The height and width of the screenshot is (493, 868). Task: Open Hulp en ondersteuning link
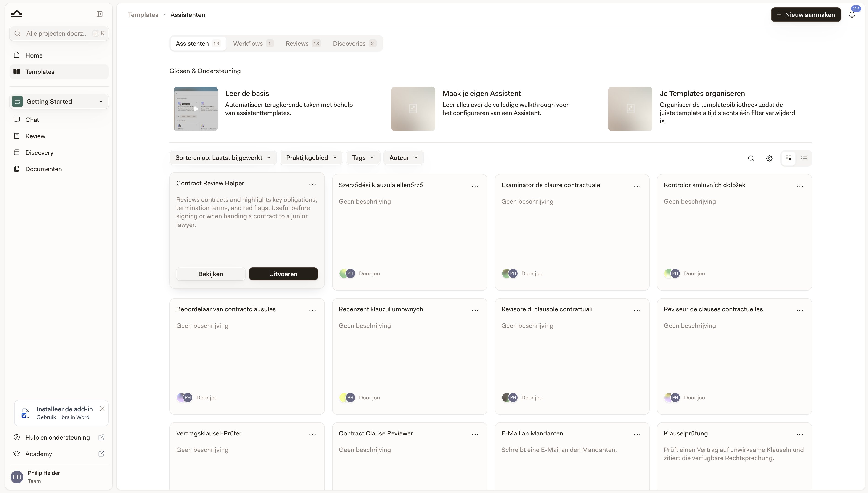(59, 438)
